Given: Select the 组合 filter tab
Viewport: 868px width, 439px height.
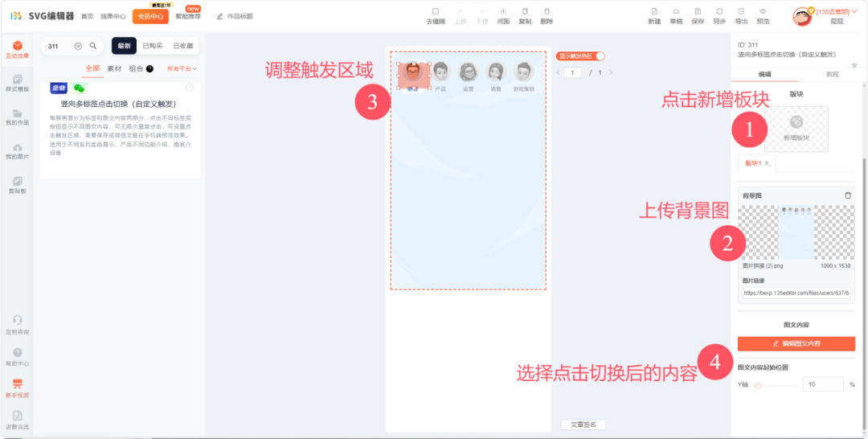Looking at the screenshot, I should [136, 68].
